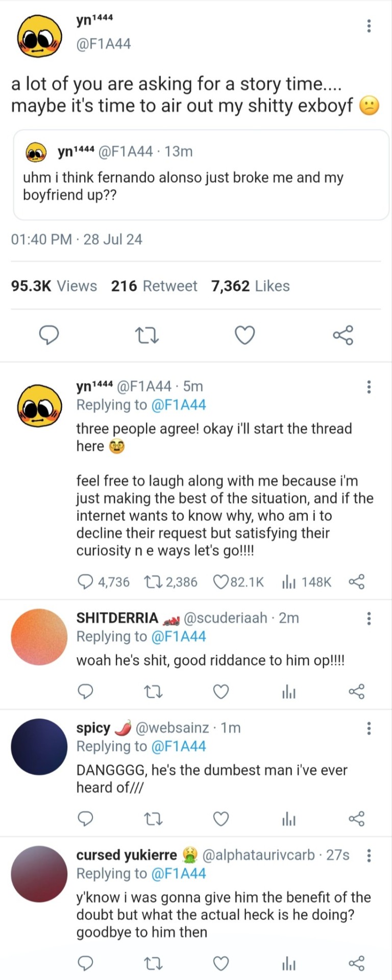This screenshot has width=392, height=980.
Task: Retweet the main story time tweet
Action: tap(147, 335)
